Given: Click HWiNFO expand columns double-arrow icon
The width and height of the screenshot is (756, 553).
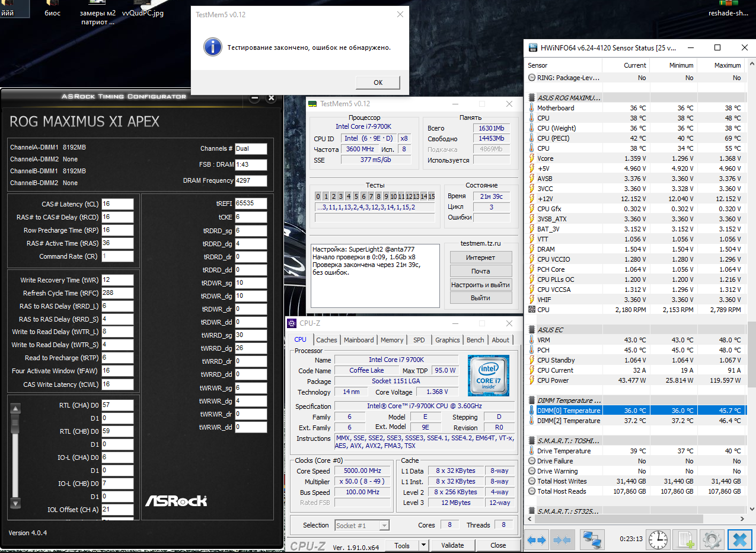Looking at the screenshot, I should coord(537,540).
